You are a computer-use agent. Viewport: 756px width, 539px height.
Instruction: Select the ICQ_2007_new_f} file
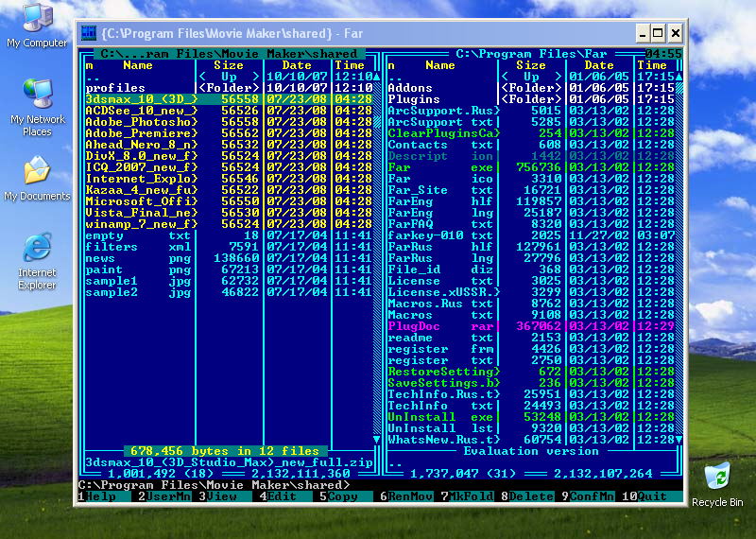click(x=229, y=167)
